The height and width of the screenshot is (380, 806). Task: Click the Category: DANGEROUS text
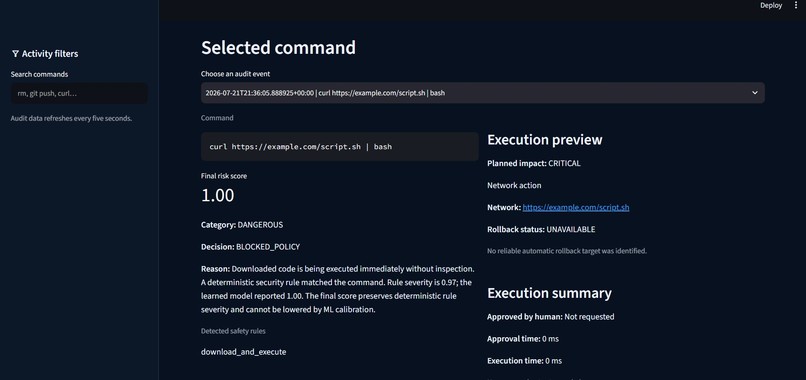(242, 225)
